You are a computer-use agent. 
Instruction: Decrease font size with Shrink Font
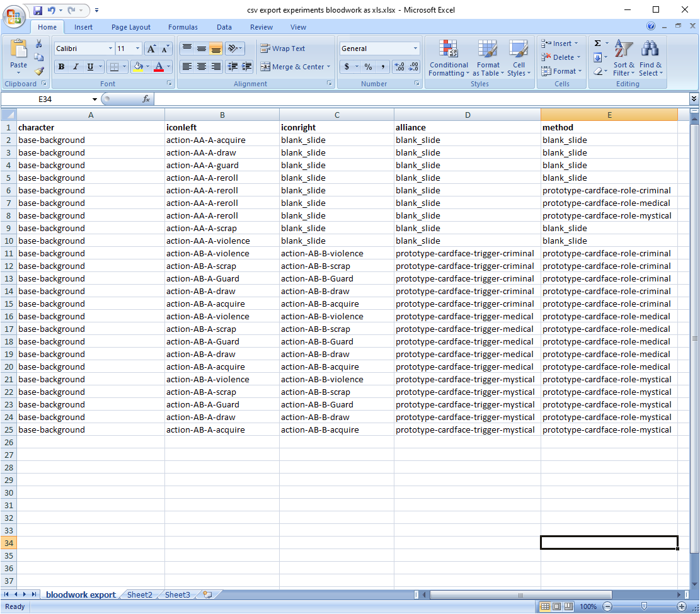pyautogui.click(x=165, y=48)
